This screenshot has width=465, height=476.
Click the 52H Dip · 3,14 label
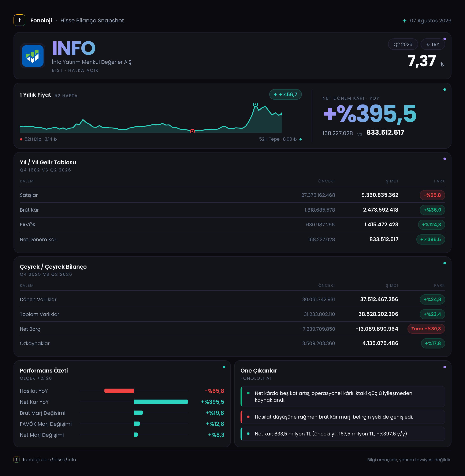pos(41,139)
